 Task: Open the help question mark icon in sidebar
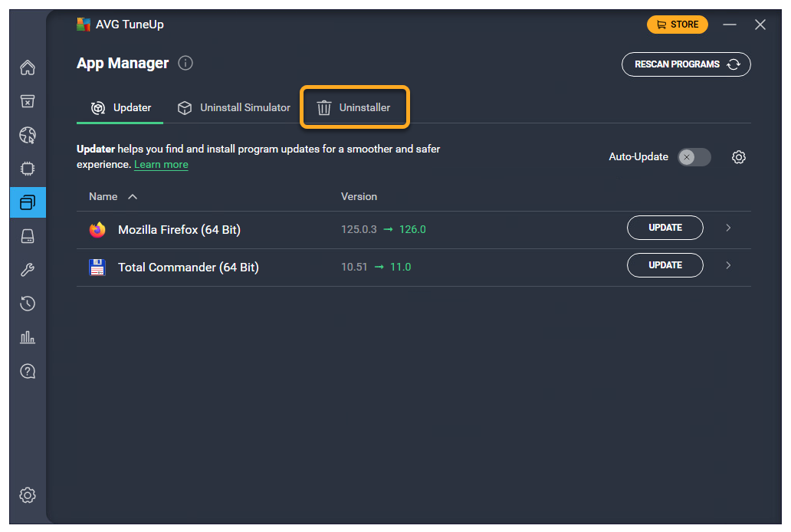tap(28, 371)
